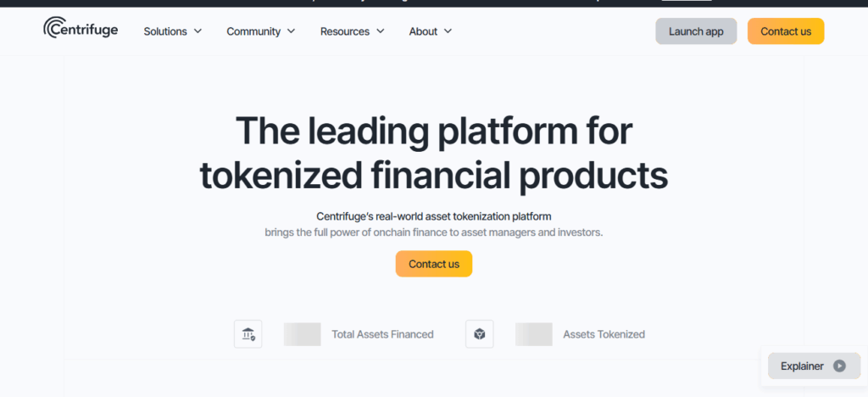
Task: Click the link in the top banner
Action: (687, 2)
